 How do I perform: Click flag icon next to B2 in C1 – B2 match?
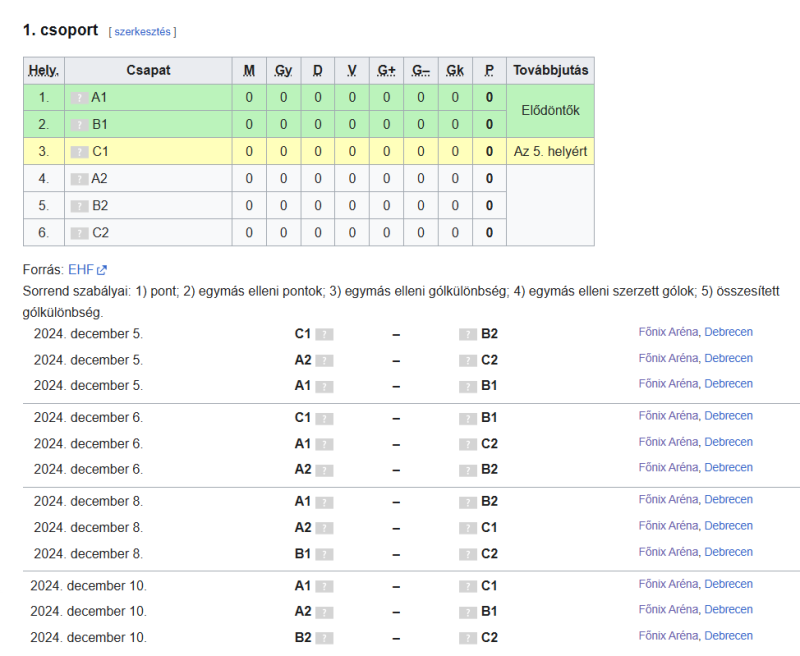pyautogui.click(x=468, y=335)
